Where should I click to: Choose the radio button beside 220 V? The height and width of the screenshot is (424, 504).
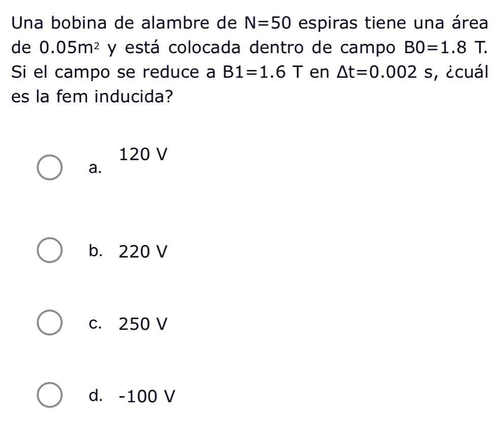pyautogui.click(x=49, y=251)
